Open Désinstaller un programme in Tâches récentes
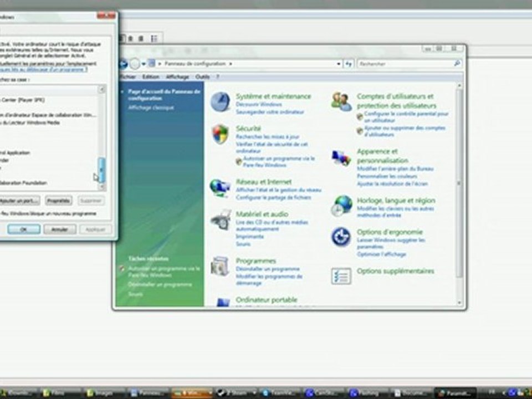 pos(160,285)
